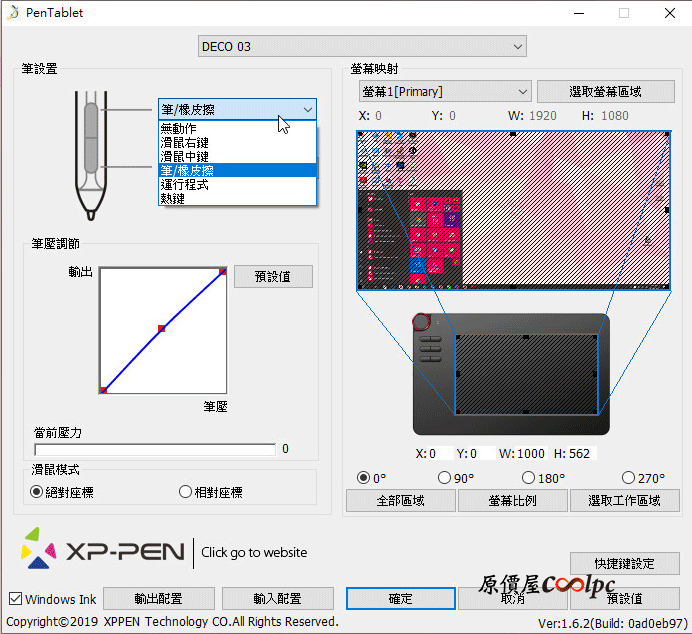
Task: Click the PenTablet title bar icon
Action: click(x=14, y=12)
